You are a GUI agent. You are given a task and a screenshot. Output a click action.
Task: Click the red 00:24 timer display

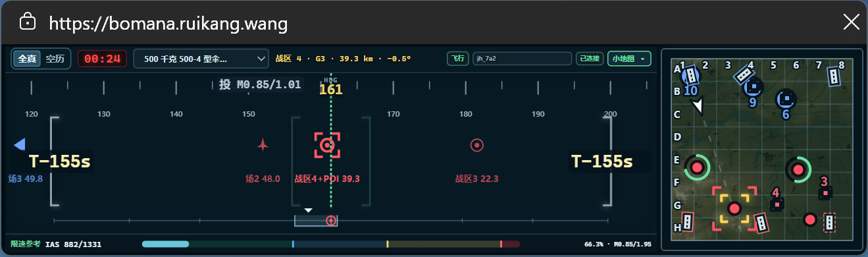(102, 59)
